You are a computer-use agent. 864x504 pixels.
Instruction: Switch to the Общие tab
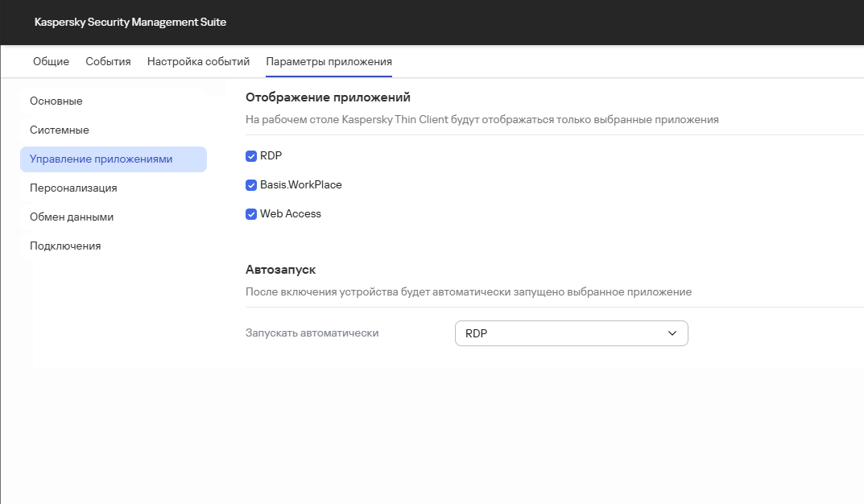tap(51, 62)
